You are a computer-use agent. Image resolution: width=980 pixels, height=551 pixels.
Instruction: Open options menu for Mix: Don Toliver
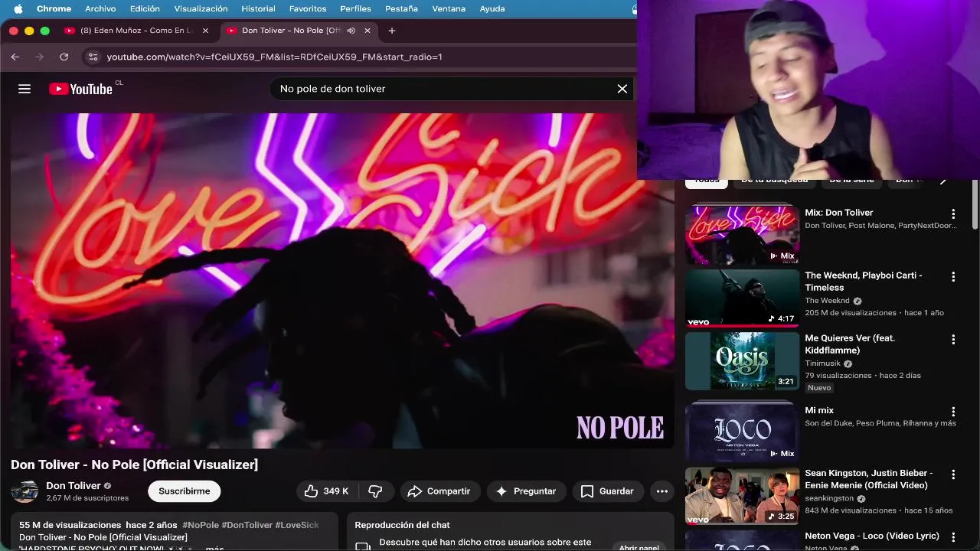click(953, 214)
